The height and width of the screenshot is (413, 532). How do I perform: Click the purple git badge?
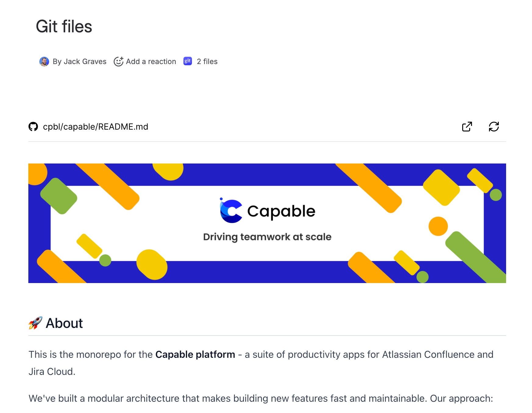click(x=187, y=61)
